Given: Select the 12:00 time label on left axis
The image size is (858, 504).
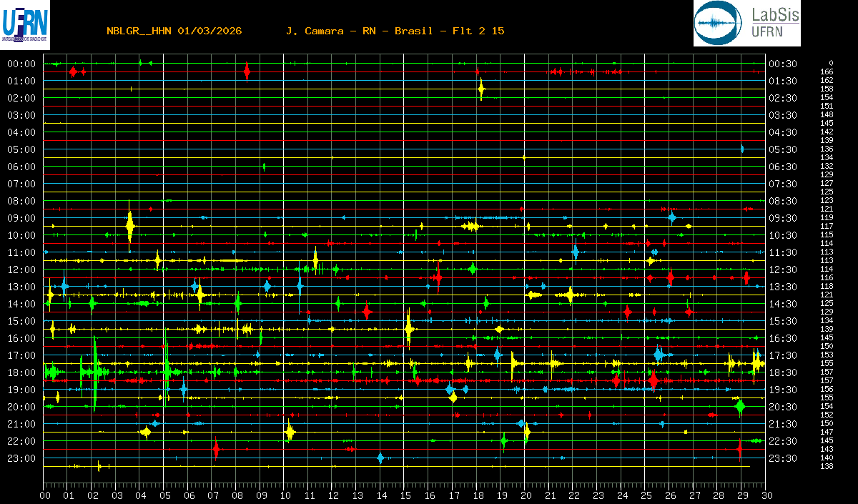Looking at the screenshot, I should pyautogui.click(x=21, y=270).
